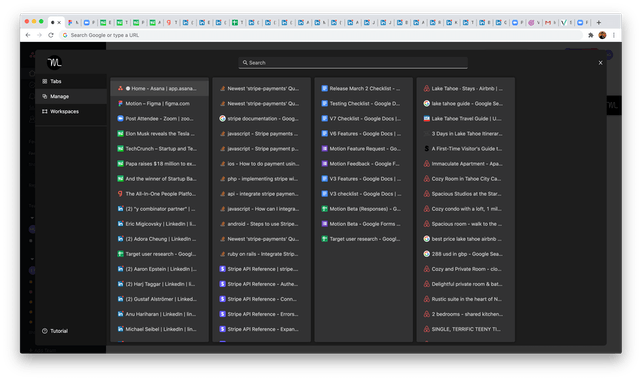Select 'Aaron Epstein | LinkedIn' row

click(159, 269)
